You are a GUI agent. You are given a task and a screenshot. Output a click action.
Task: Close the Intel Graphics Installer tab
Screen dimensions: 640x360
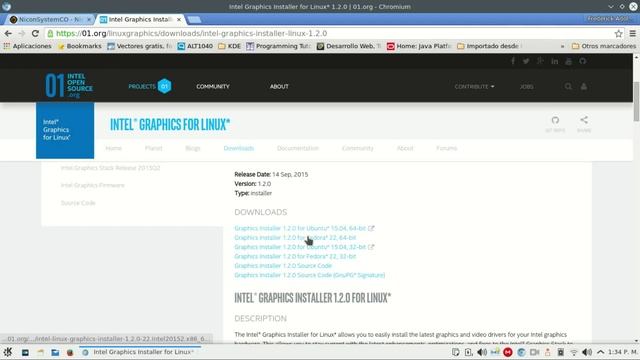tap(179, 19)
